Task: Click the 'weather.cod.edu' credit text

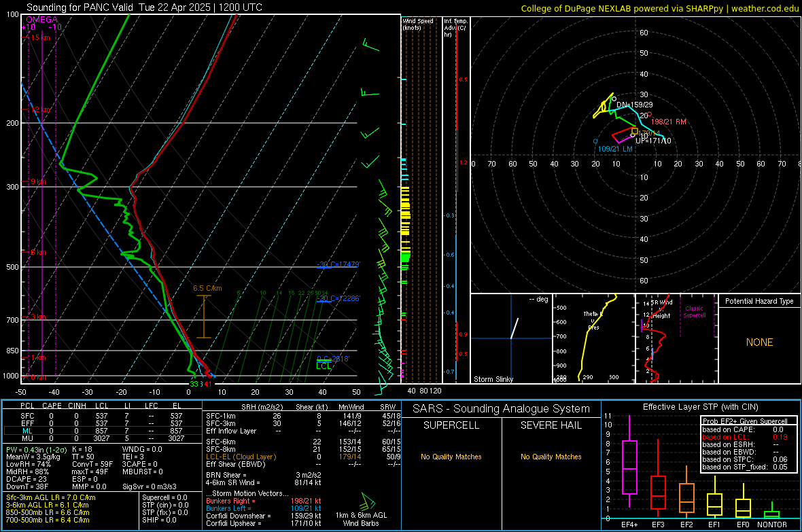Action: pos(765,8)
